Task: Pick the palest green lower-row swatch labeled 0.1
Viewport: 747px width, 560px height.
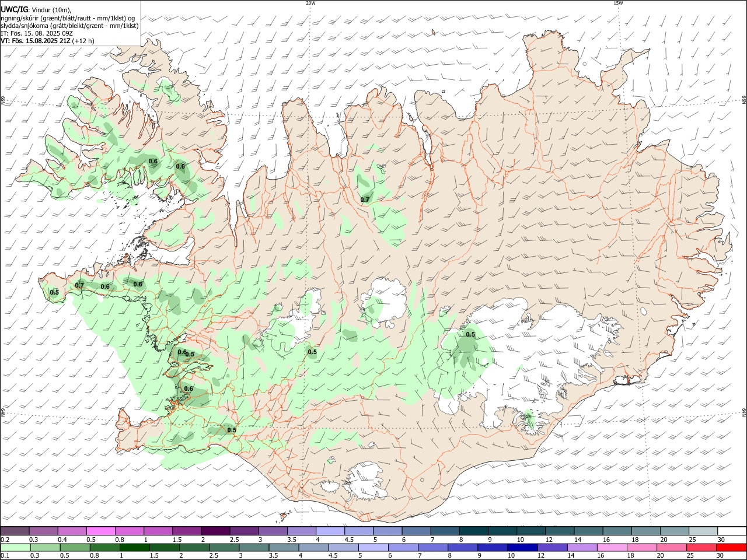Action: point(15,547)
